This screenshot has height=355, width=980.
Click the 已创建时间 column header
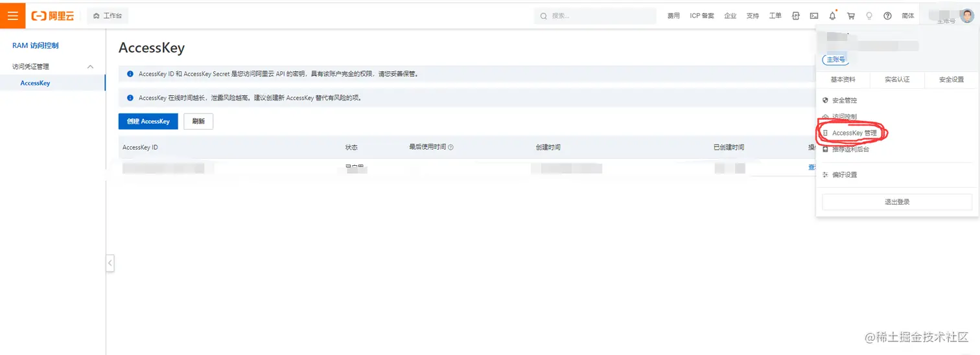coord(729,148)
